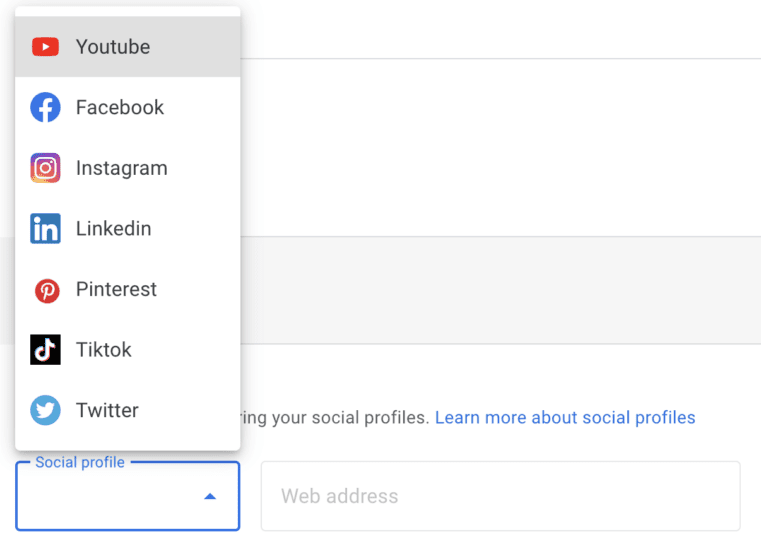761x544 pixels.
Task: Click the black Tiktok logo icon
Action: coord(45,350)
